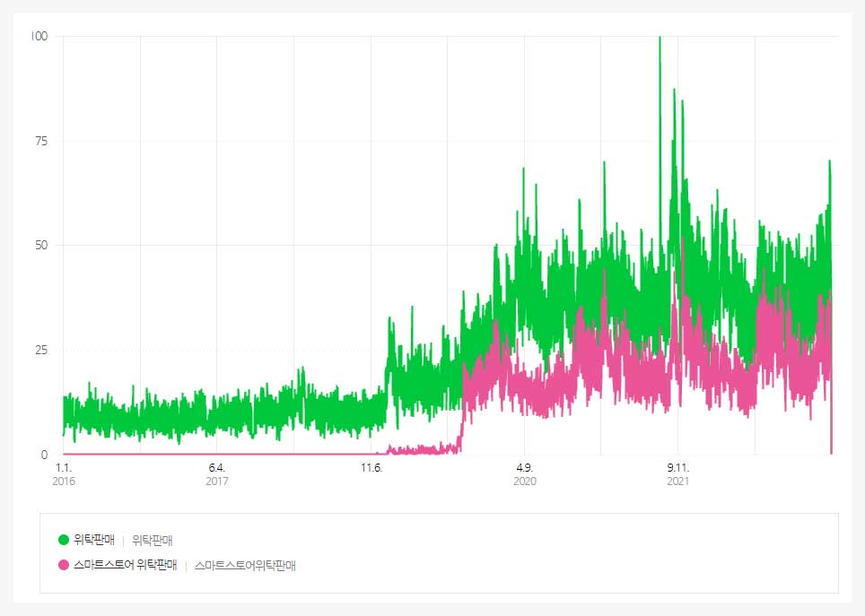Select the grey 스마트스토어위탁판매 keyword text

tap(245, 566)
